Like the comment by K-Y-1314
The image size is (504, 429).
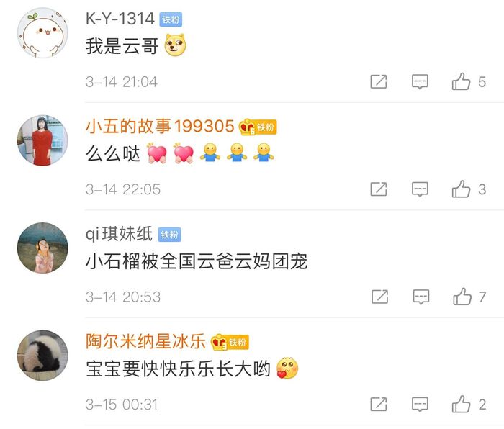[461, 81]
